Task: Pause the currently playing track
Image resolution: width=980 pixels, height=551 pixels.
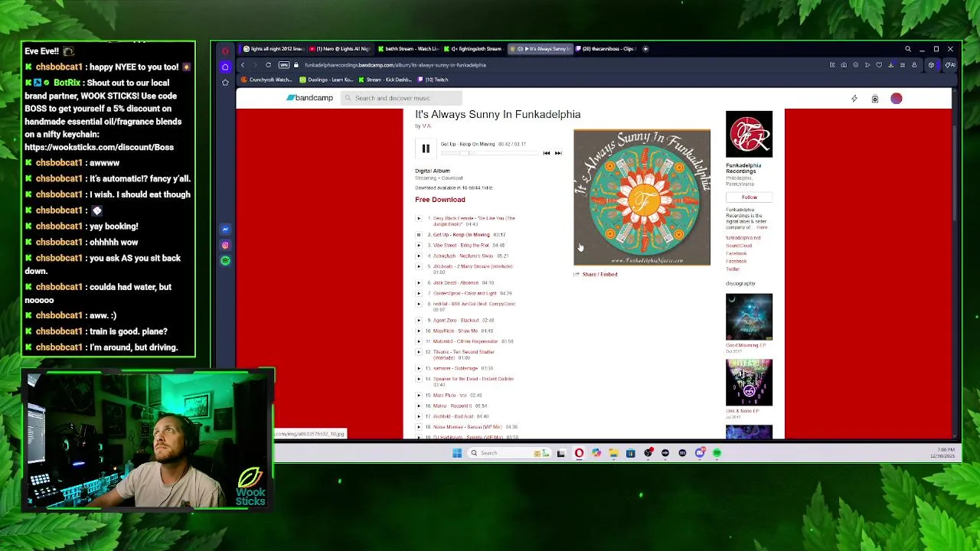Action: tap(426, 148)
